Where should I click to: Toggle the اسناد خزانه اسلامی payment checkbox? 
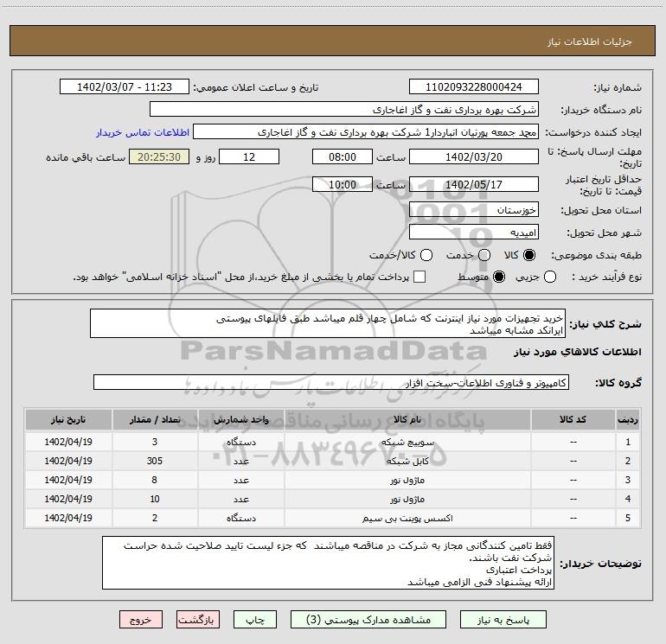419,277
